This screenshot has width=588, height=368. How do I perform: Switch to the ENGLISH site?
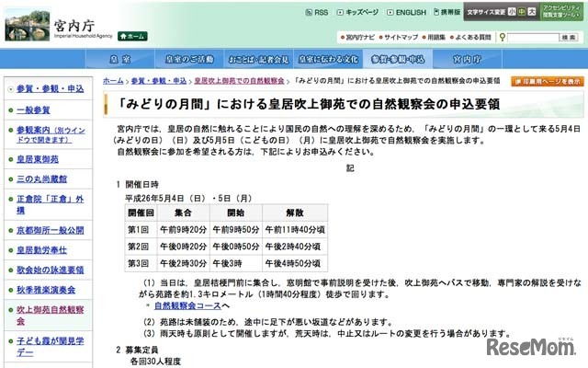[x=407, y=12]
